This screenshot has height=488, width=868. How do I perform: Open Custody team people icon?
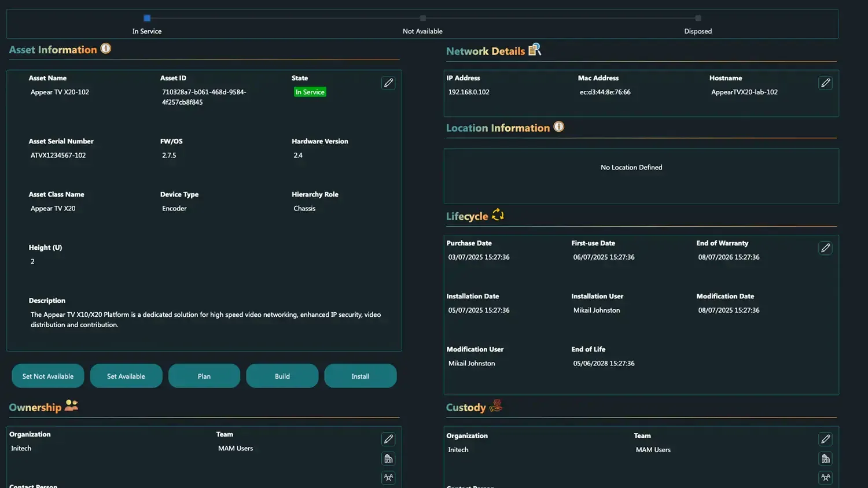click(826, 478)
